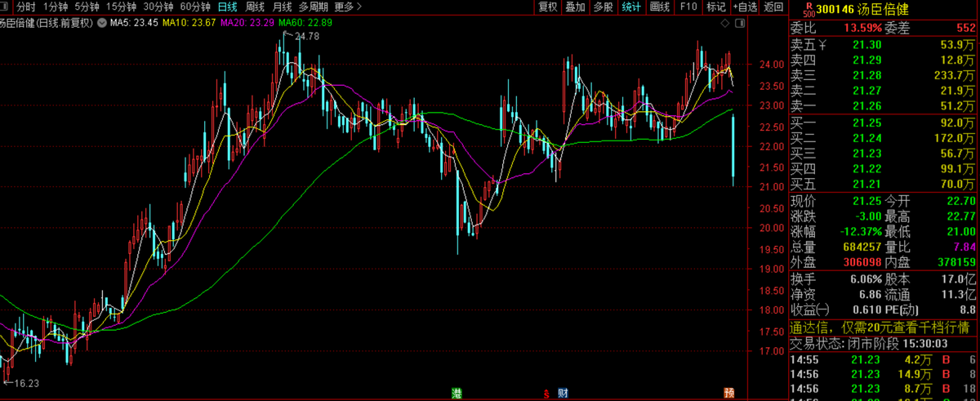Toggle the 复权 price adjustment option
This screenshot has width=980, height=401.
click(x=548, y=7)
